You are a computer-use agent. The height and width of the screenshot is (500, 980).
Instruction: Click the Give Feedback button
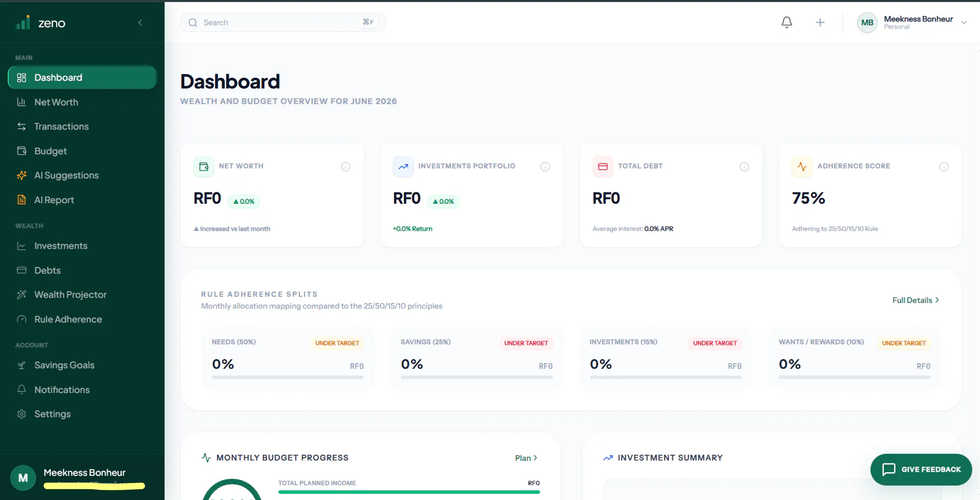coord(921,469)
